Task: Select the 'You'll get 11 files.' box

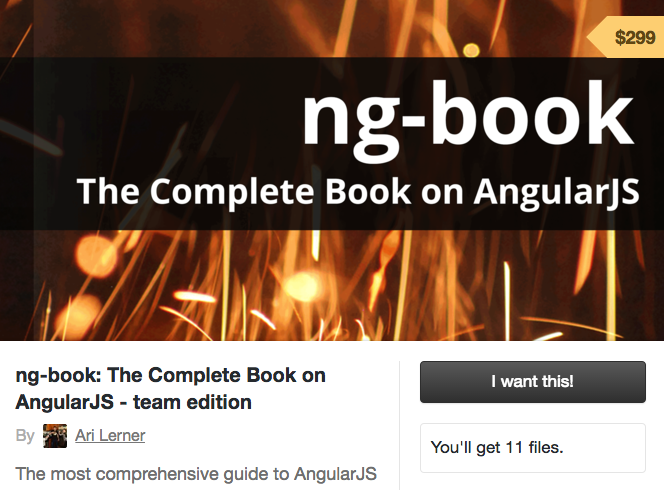Action: 533,448
